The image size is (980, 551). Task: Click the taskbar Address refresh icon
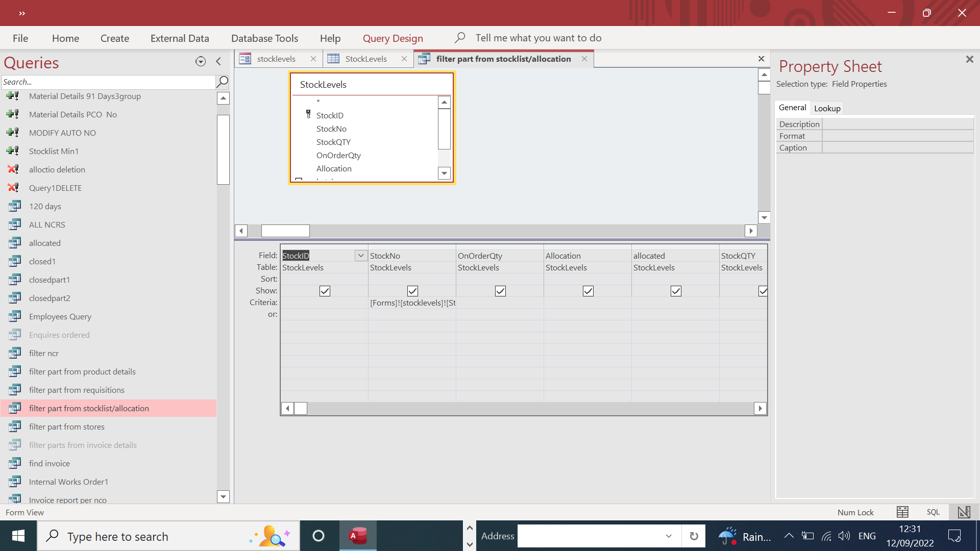pyautogui.click(x=694, y=536)
